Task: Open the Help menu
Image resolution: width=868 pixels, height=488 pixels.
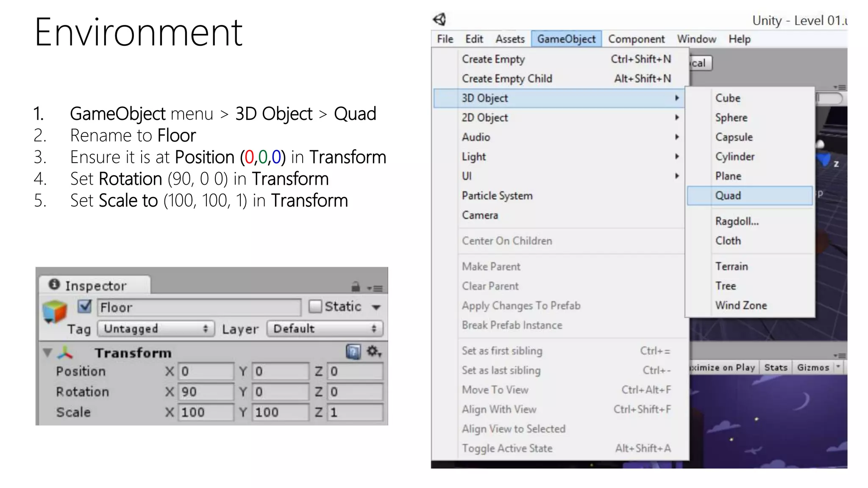Action: 739,39
